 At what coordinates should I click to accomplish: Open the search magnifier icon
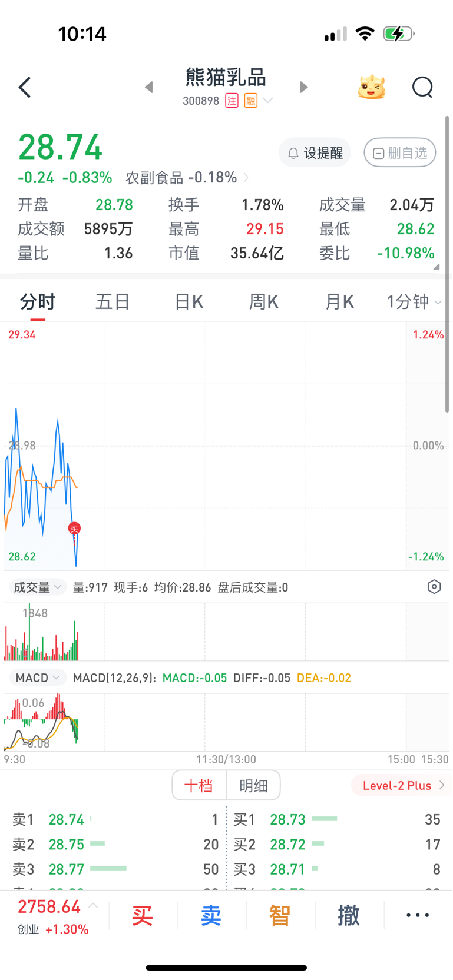tap(422, 88)
